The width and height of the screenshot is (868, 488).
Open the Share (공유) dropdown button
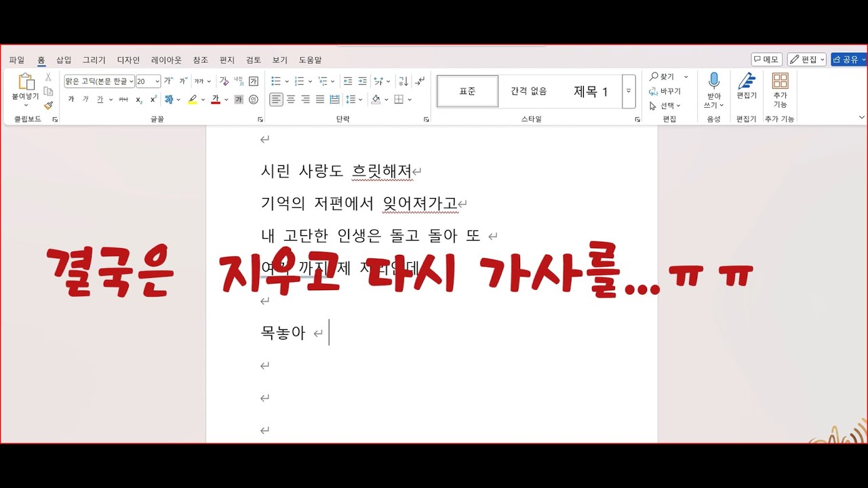click(849, 60)
